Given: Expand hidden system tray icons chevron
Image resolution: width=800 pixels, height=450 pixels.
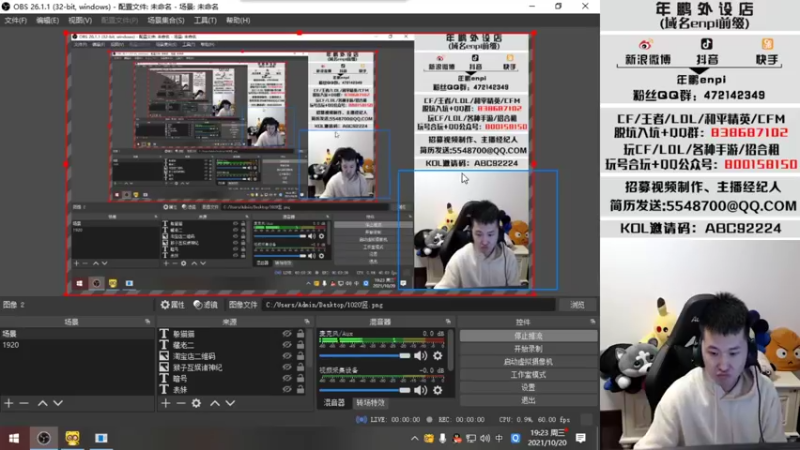Looking at the screenshot, I should point(414,438).
